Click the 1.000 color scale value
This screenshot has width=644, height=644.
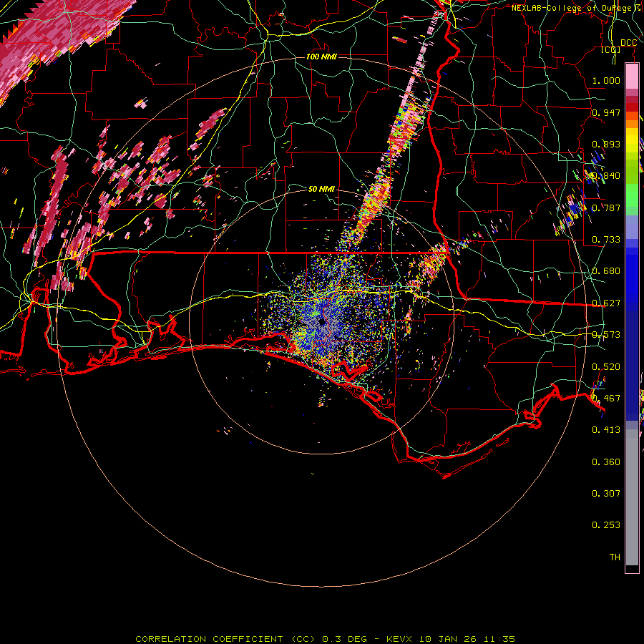(606, 80)
